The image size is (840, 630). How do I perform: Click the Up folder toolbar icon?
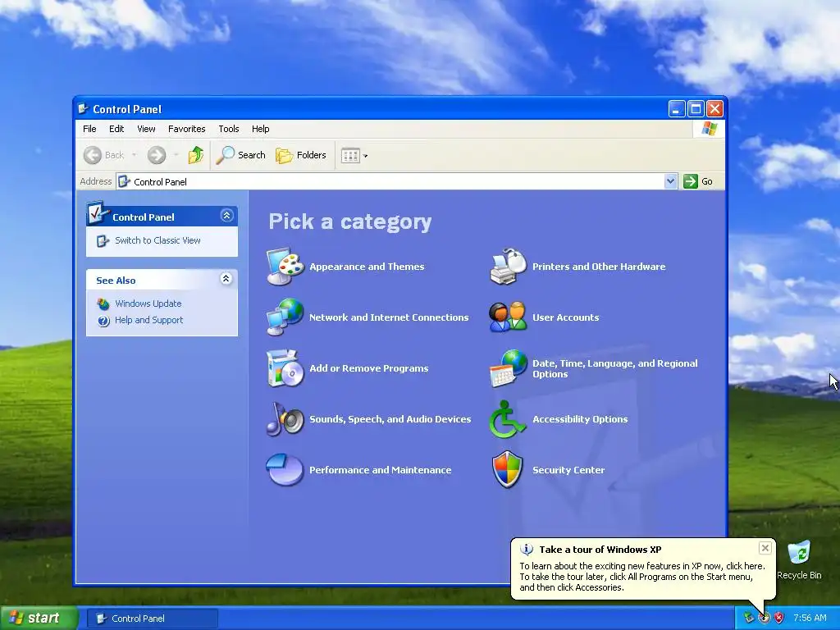pyautogui.click(x=195, y=155)
